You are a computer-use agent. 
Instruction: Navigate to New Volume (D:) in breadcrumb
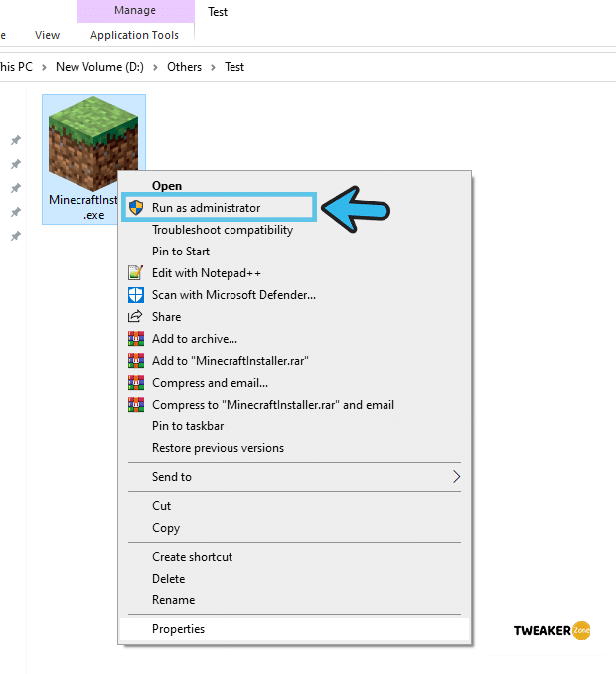[99, 67]
